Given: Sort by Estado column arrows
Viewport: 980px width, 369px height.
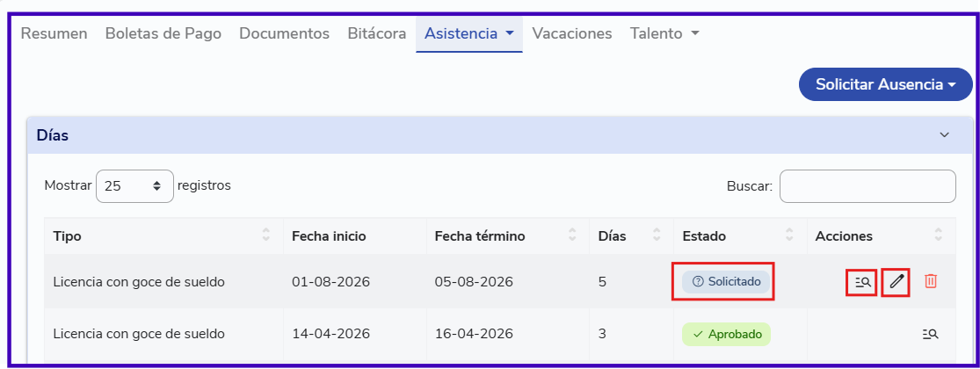Looking at the screenshot, I should [789, 236].
